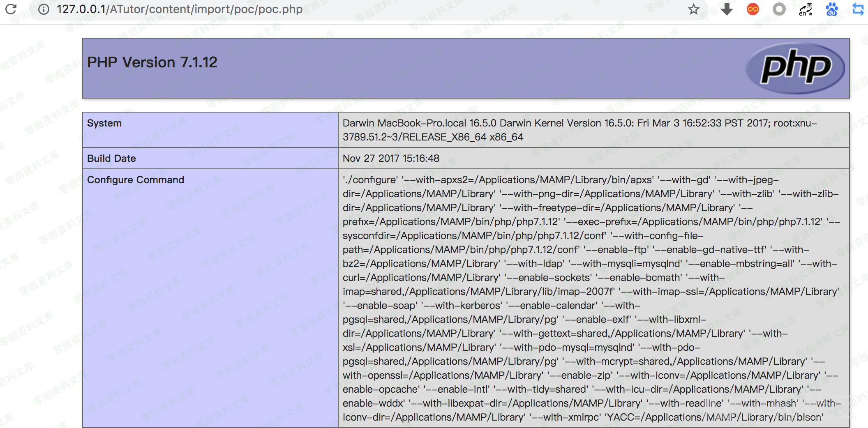The height and width of the screenshot is (428, 868).
Task: Click the PHP logo in the header
Action: tap(795, 68)
